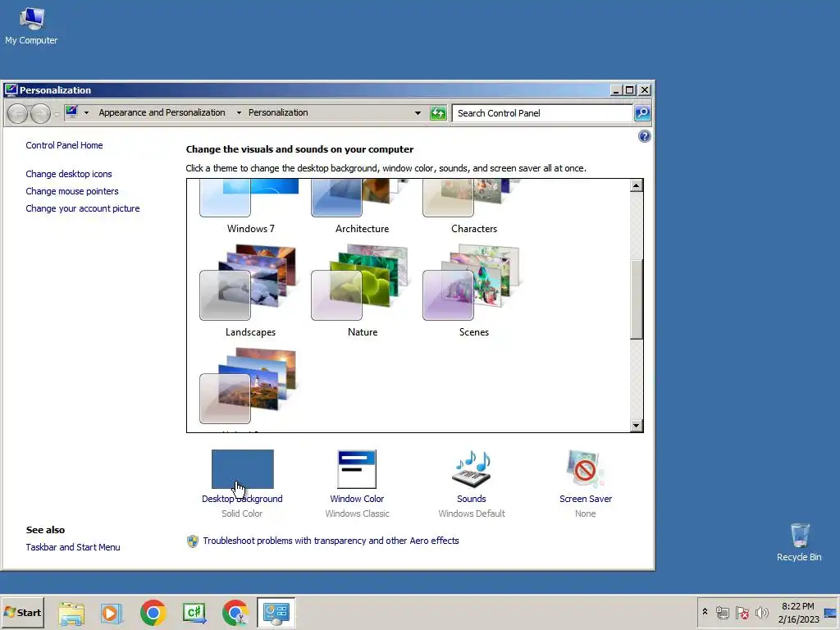
Task: Open Troubleshoot transparency and Aero effects link
Action: pos(331,541)
